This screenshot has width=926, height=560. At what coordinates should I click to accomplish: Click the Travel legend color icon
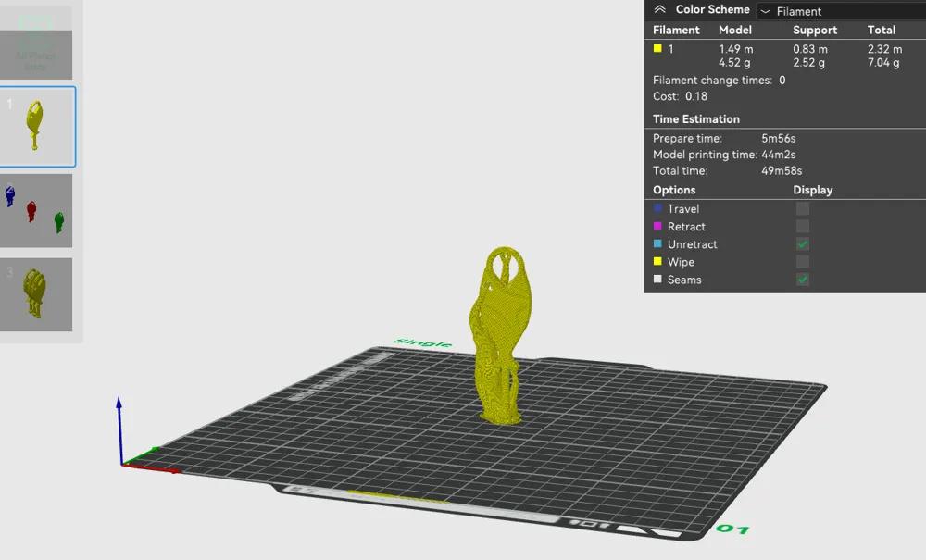(x=657, y=208)
